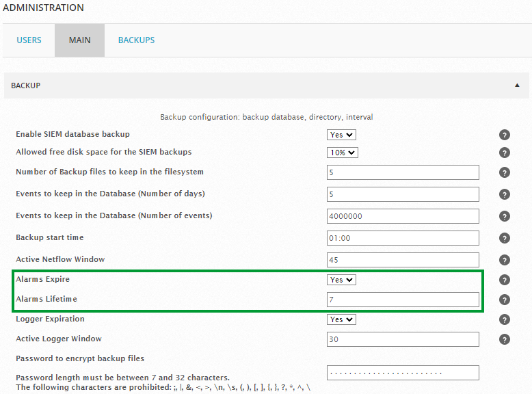Viewport: 532px width, 394px height.
Task: Open Allowed free disk space percentage dropdown
Action: (342, 153)
